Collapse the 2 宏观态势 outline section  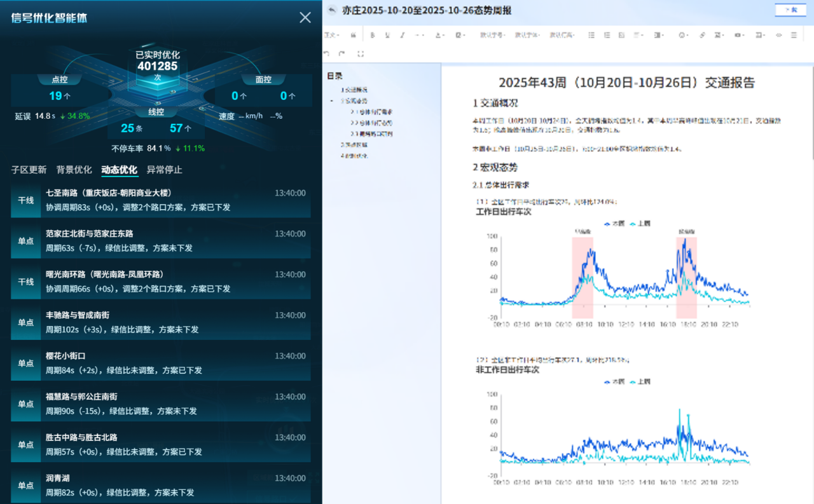pos(332,101)
